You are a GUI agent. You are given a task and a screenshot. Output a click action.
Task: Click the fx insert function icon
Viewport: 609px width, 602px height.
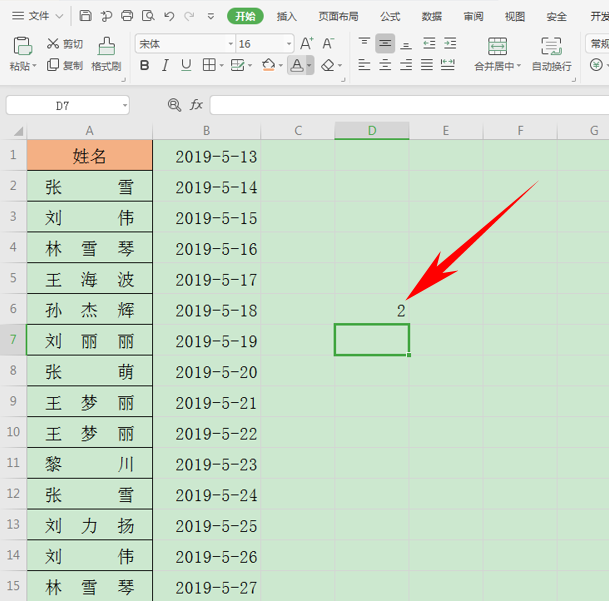pos(196,105)
